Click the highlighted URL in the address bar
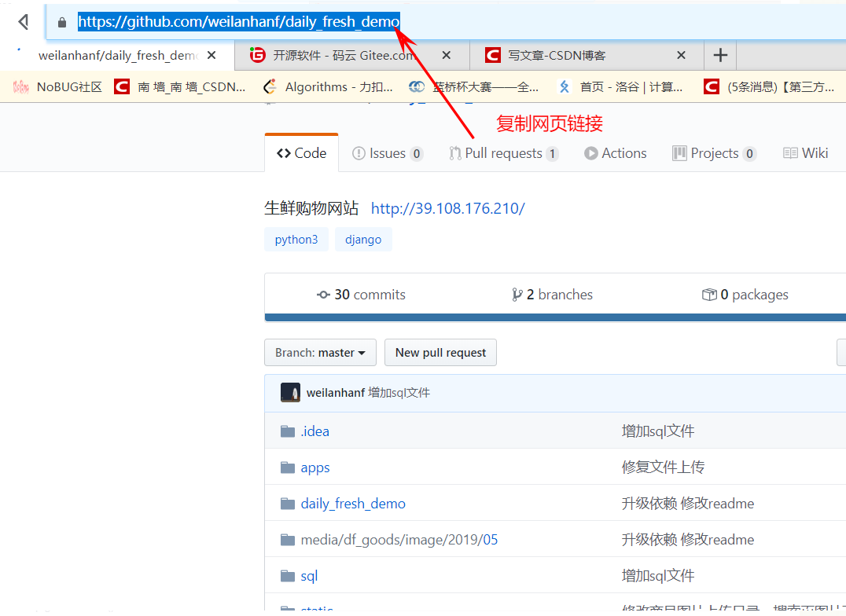846x616 pixels. point(237,21)
